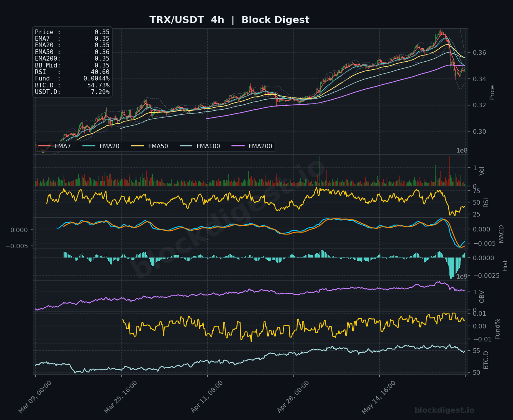Image resolution: width=513 pixels, height=420 pixels.
Task: Click the OBV axis label
Action: (482, 297)
